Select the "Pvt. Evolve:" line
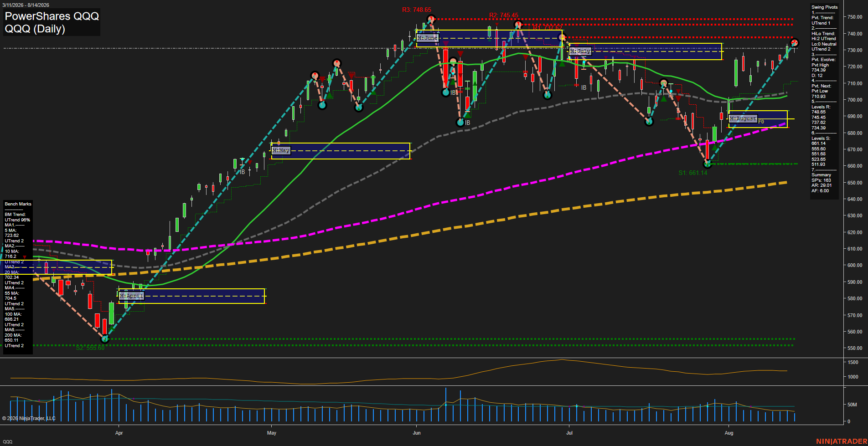This screenshot has width=868, height=446. tap(823, 60)
